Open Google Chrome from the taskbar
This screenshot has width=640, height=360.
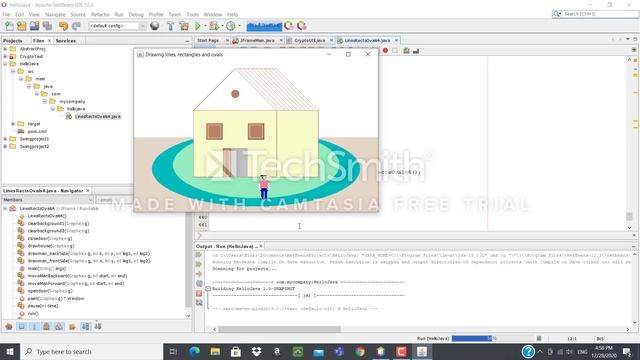360,351
